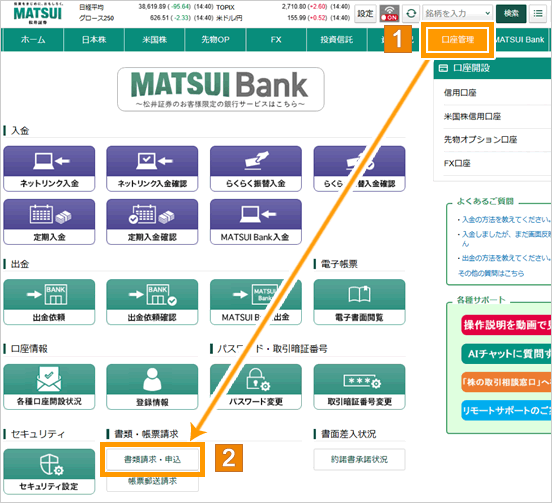Click 米ドル/円 rate 155.99
Image resolution: width=552 pixels, height=503 pixels.
pyautogui.click(x=297, y=18)
